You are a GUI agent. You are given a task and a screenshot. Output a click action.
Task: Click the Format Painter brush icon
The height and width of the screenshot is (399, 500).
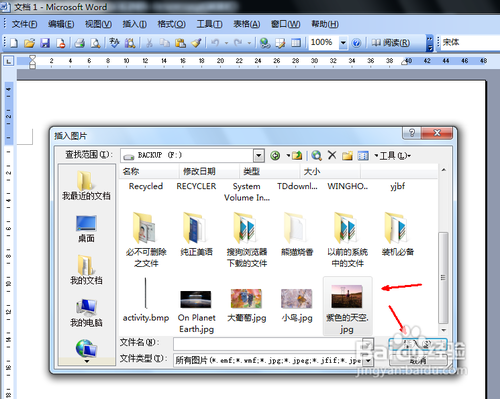[196, 43]
